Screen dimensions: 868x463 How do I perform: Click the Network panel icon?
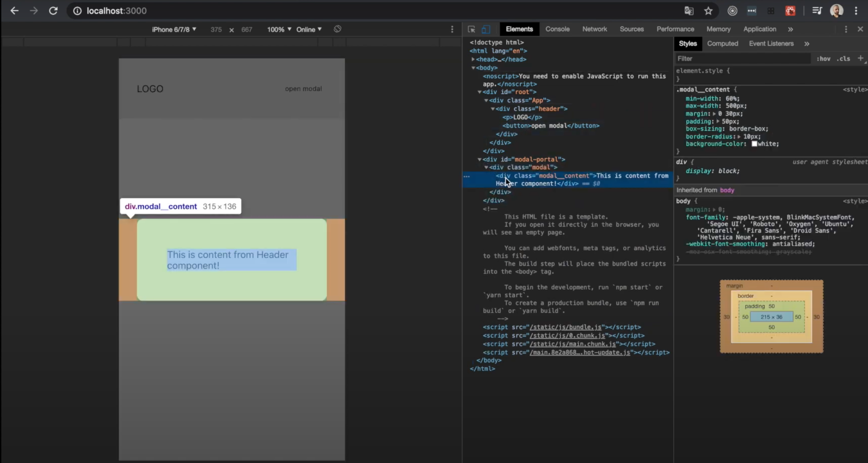[x=595, y=29]
